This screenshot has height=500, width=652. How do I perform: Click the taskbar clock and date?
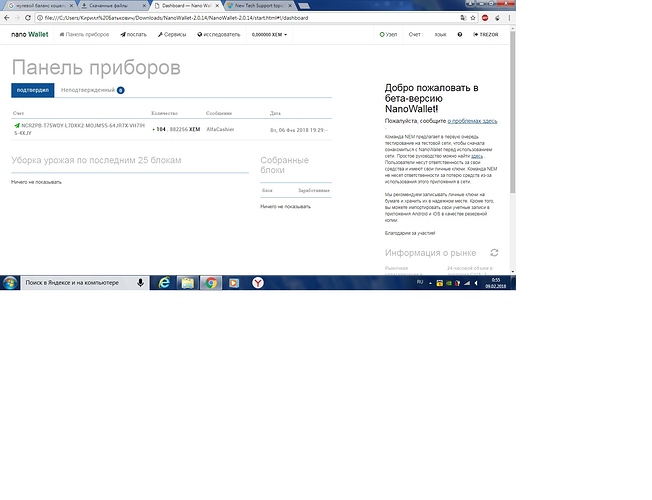pos(496,283)
